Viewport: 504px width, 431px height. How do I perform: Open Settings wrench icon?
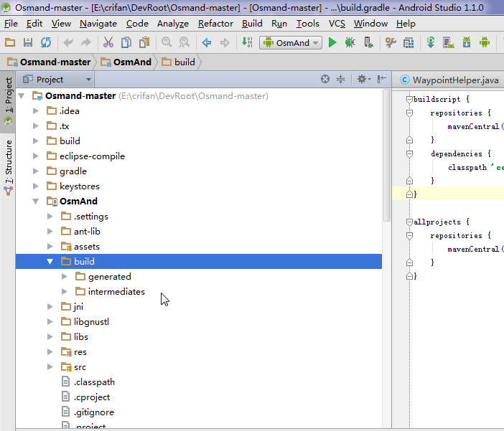(x=391, y=42)
